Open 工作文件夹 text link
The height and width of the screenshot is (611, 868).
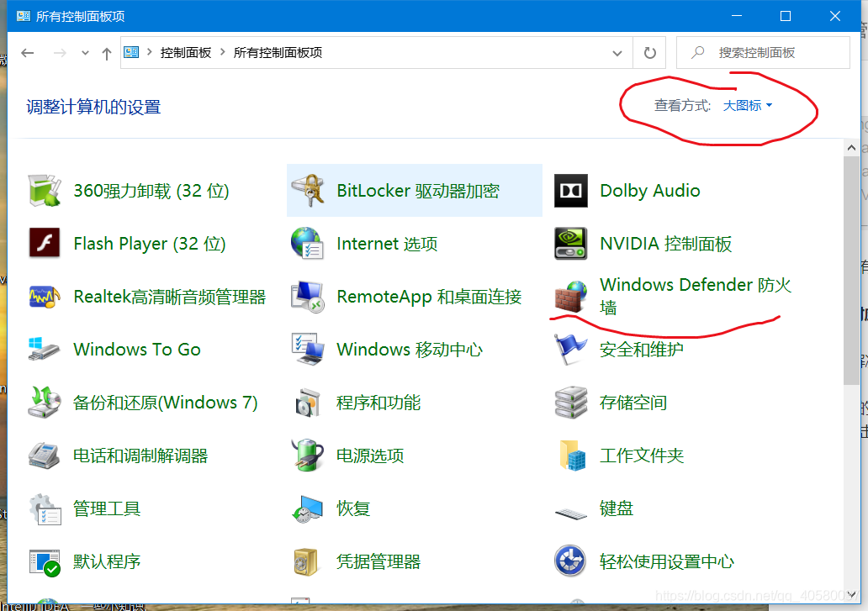[642, 456]
